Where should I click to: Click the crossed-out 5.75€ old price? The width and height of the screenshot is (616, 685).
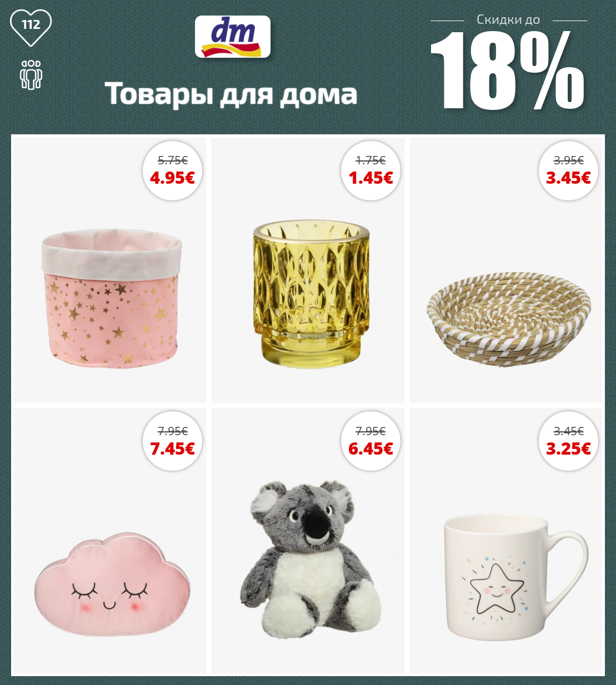coord(173,160)
